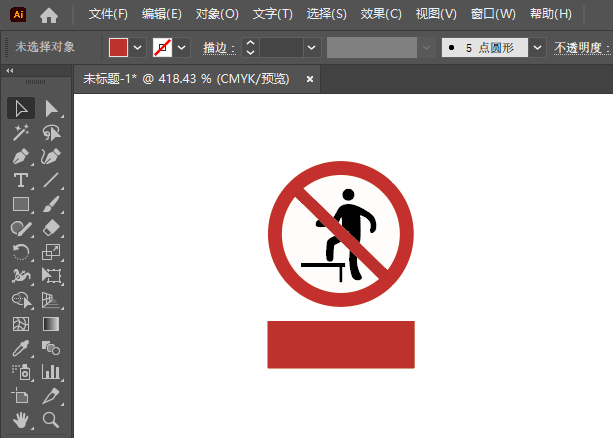Screen dimensions: 613x438
Task: Select the Line Segment tool
Action: 51,180
